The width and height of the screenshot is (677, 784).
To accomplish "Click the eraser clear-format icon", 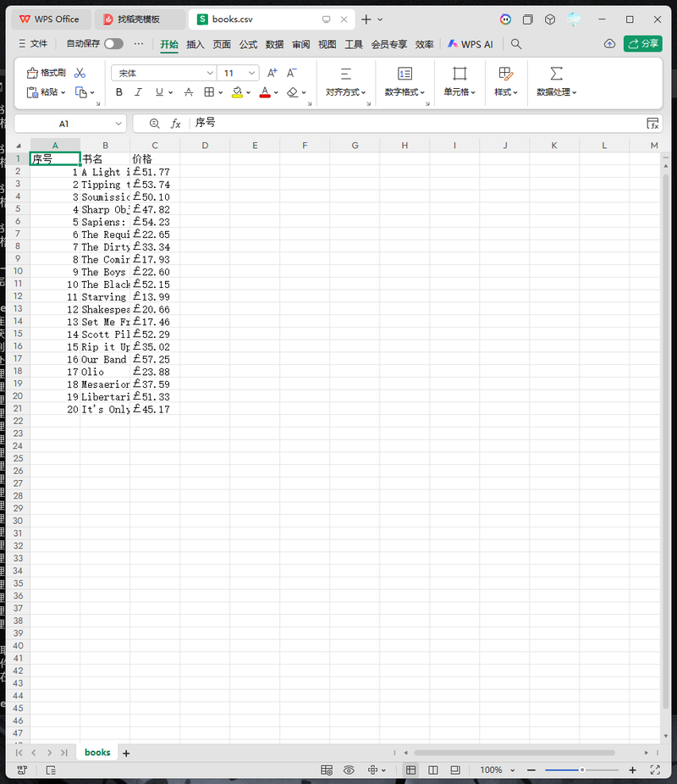I will pos(293,92).
